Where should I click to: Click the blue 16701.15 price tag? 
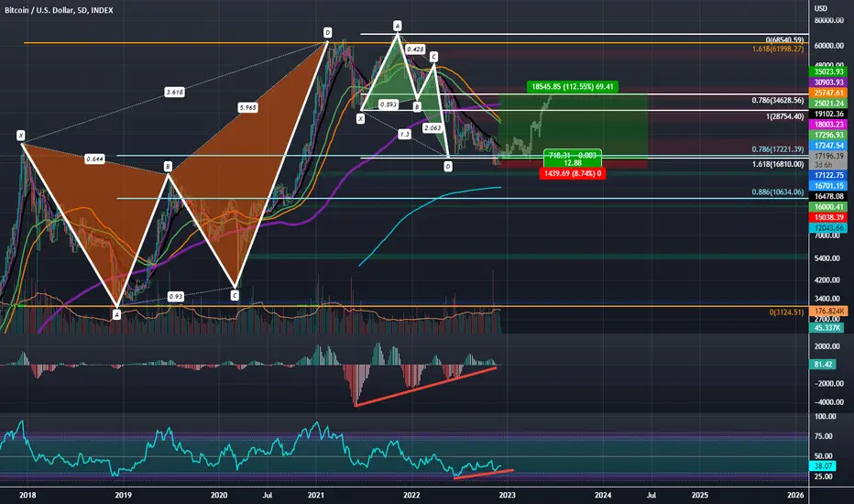coord(828,186)
